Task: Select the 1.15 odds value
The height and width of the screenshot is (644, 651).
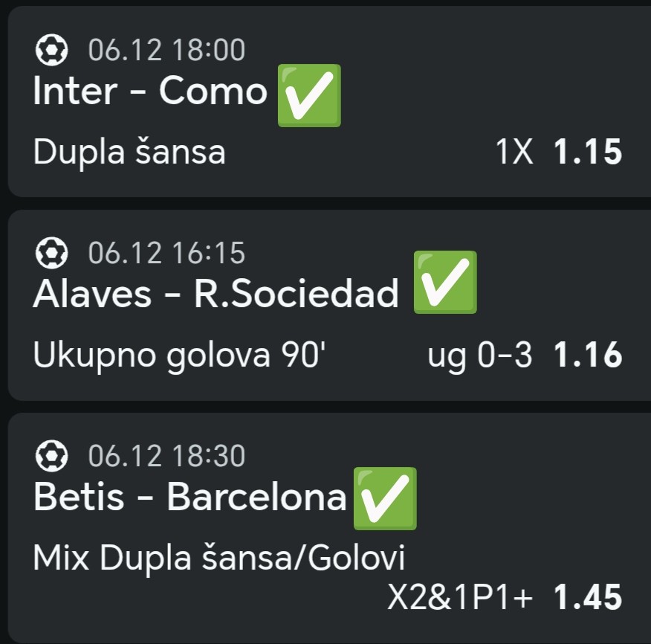Action: [587, 152]
